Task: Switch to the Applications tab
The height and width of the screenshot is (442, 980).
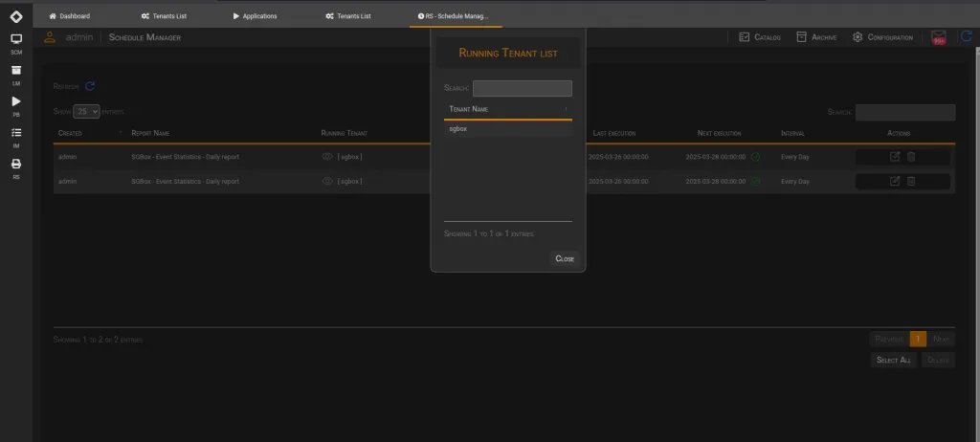Action: [x=255, y=16]
